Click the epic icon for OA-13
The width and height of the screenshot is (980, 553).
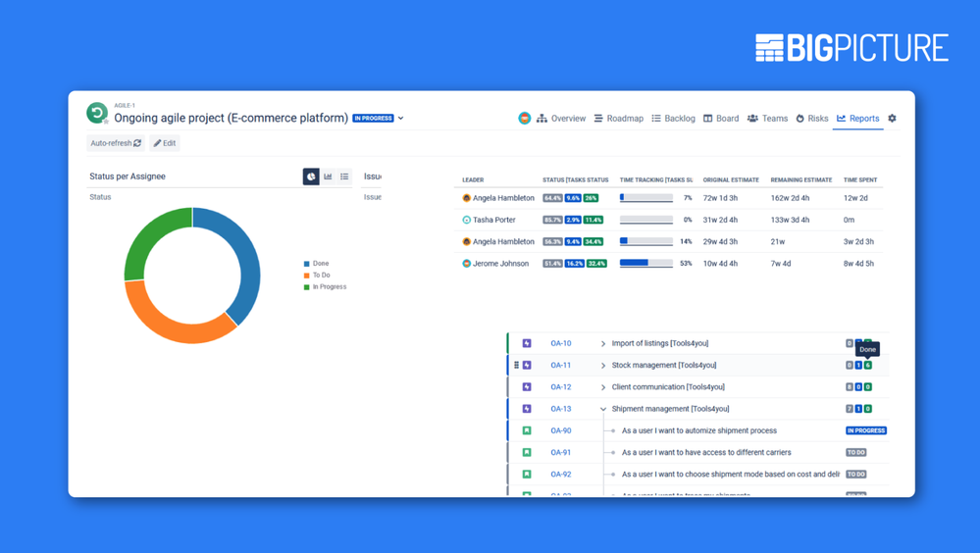coord(527,409)
